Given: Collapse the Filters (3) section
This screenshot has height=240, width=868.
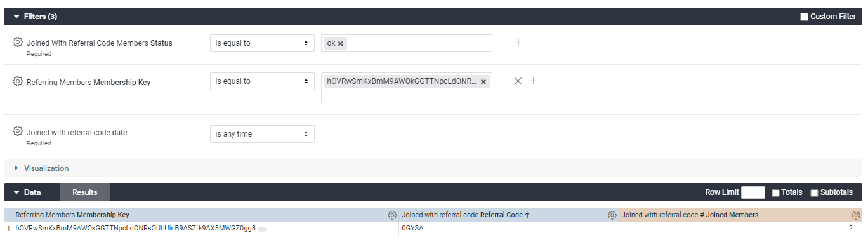Looking at the screenshot, I should pyautogui.click(x=40, y=17).
